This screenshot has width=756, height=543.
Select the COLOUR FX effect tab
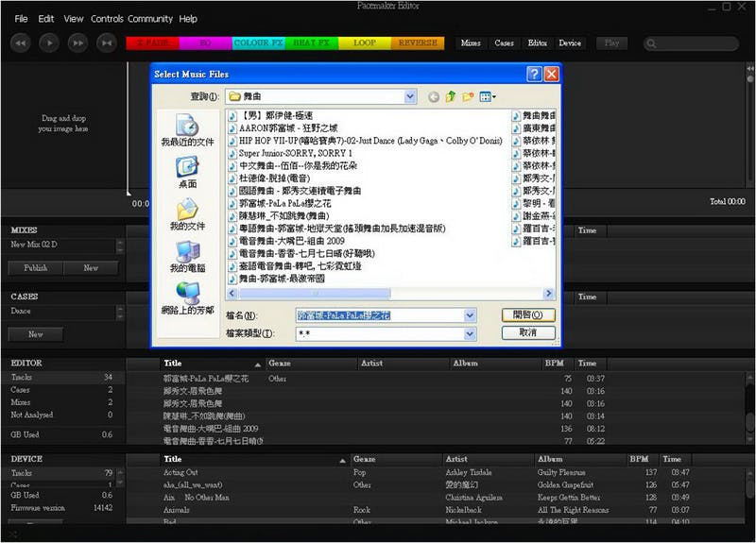tap(258, 42)
